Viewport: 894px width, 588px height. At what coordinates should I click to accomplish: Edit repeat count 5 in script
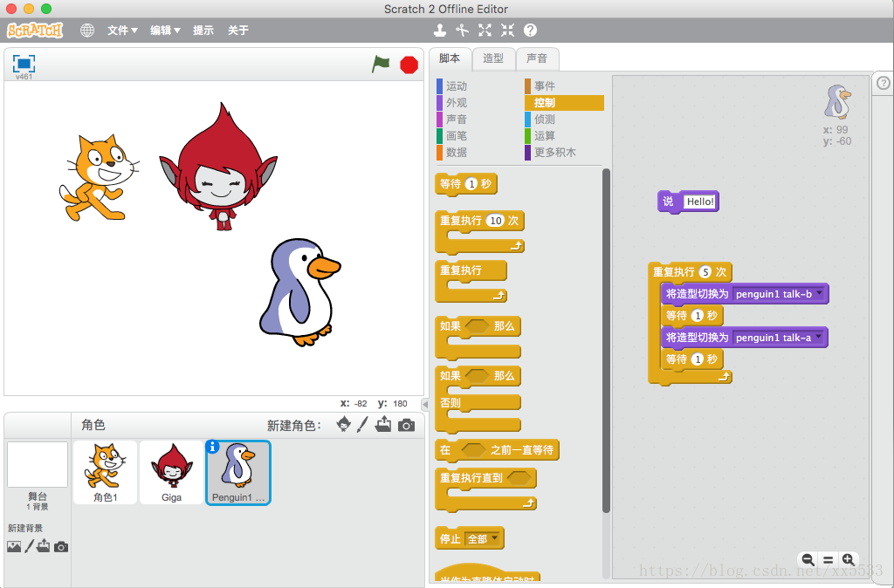click(705, 272)
